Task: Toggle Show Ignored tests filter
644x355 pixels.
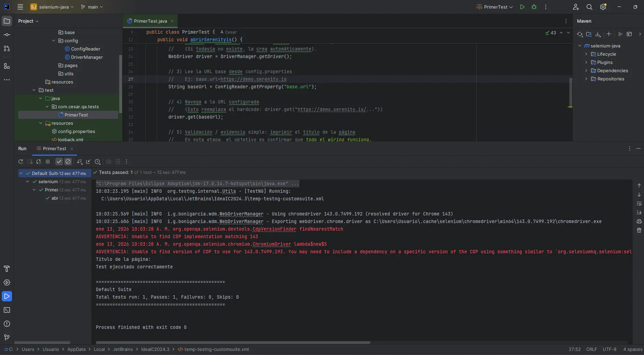Action: pyautogui.click(x=68, y=162)
